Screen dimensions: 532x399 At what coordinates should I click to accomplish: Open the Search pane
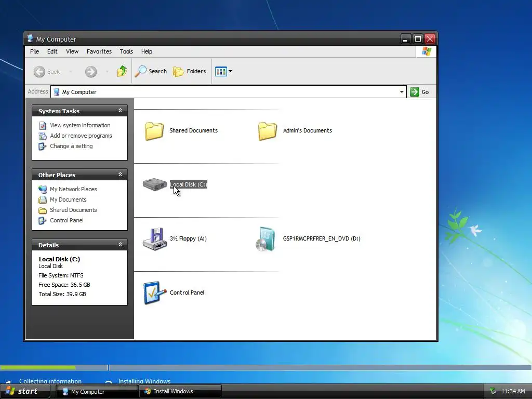tap(151, 71)
